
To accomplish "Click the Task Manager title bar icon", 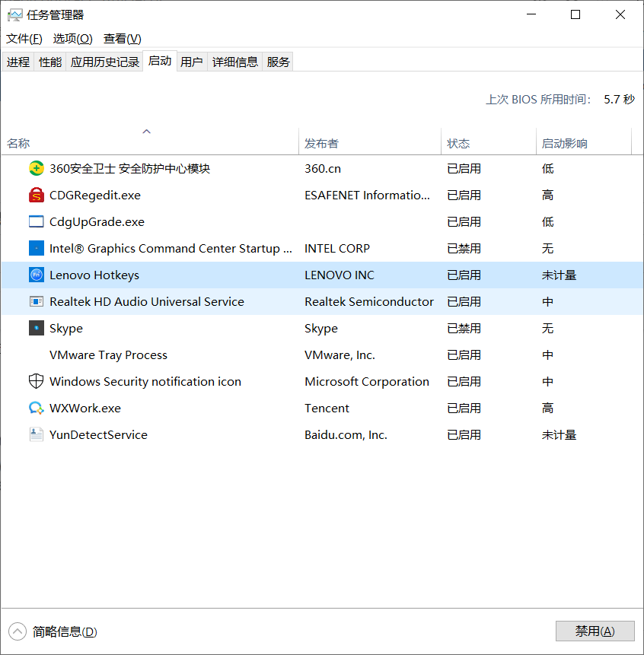I will 14,15.
